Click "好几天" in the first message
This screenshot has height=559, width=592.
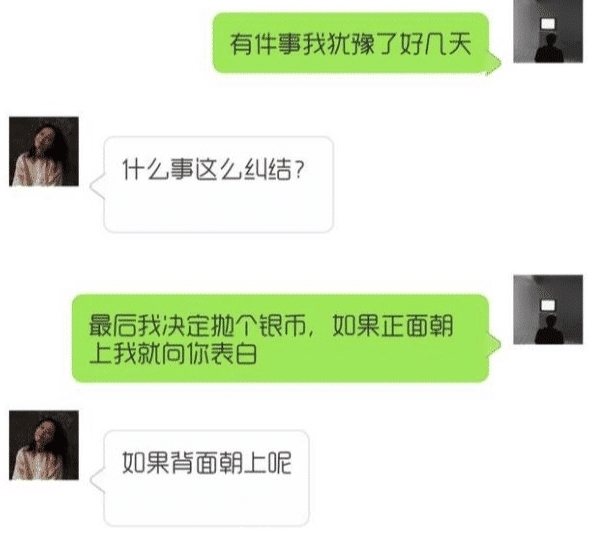(435, 44)
